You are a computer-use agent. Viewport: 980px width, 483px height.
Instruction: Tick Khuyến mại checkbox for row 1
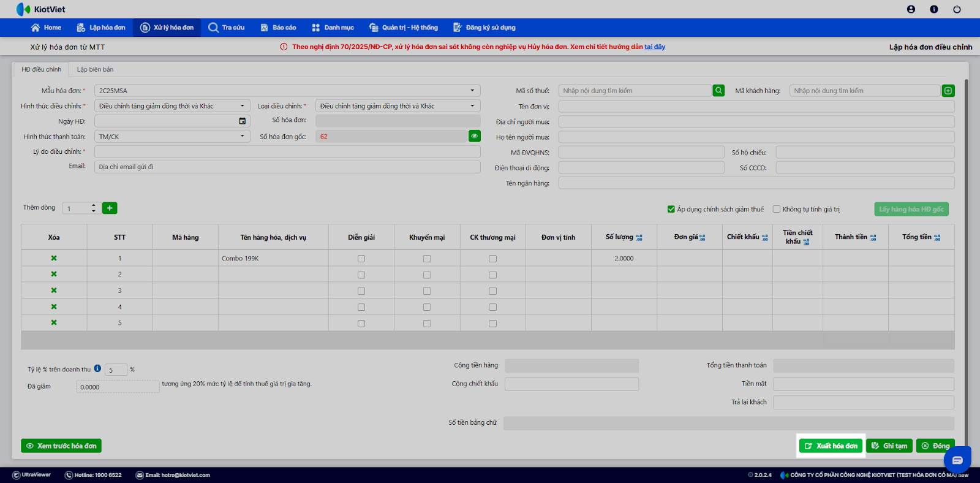[x=427, y=259]
